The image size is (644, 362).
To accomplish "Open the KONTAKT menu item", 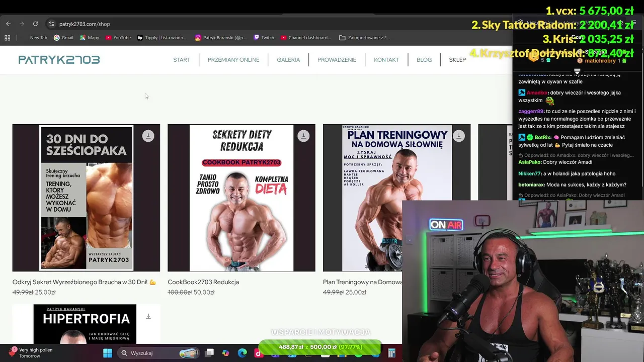I will point(386,60).
